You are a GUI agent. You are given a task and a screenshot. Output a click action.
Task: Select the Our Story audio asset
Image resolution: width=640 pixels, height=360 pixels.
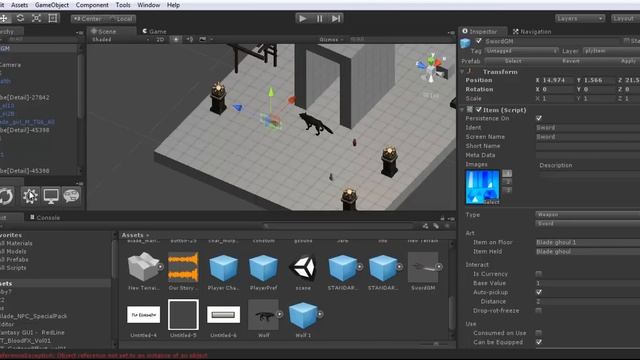(183, 267)
